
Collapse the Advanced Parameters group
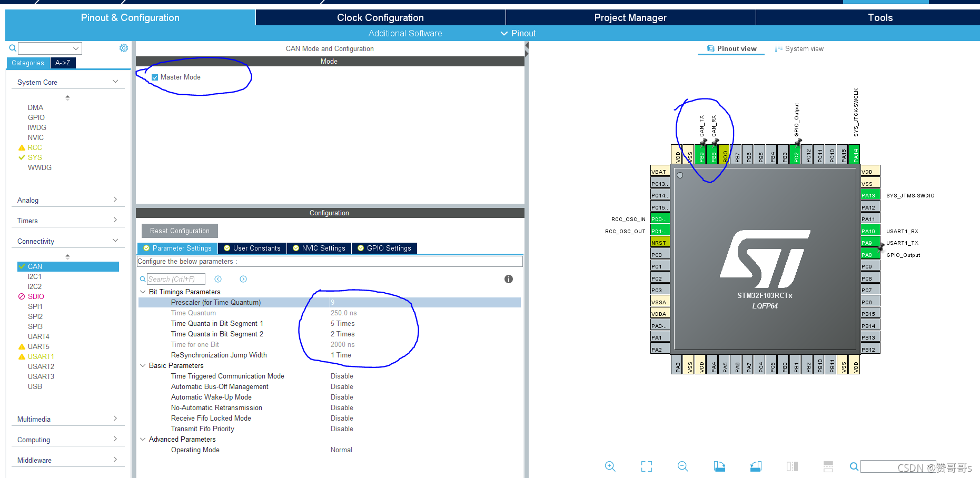[x=143, y=439]
